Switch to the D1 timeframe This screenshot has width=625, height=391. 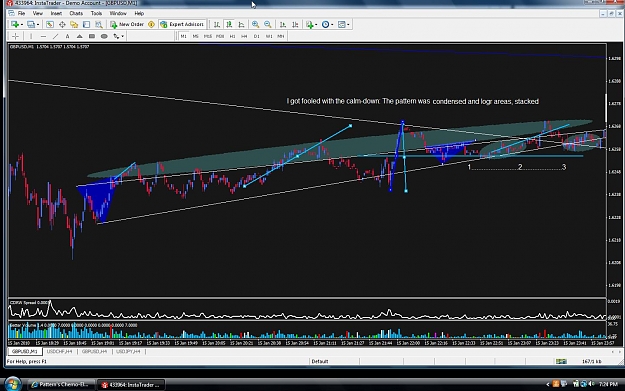click(257, 36)
